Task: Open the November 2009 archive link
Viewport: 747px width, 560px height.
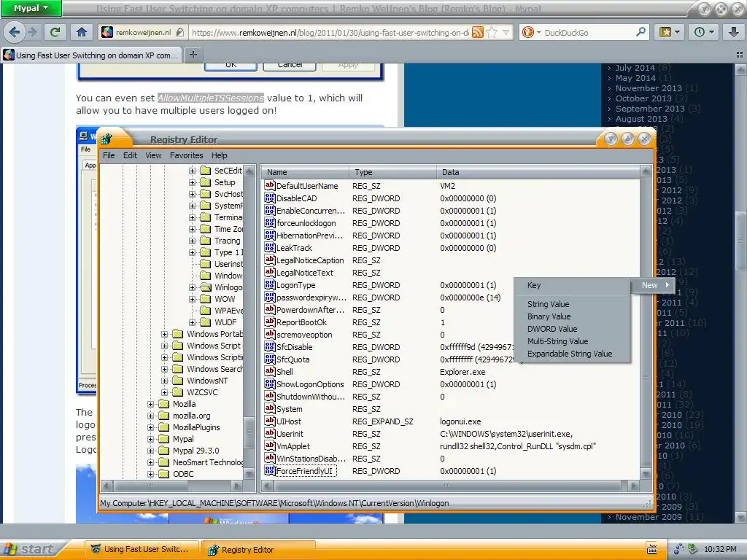Action: tap(649, 517)
